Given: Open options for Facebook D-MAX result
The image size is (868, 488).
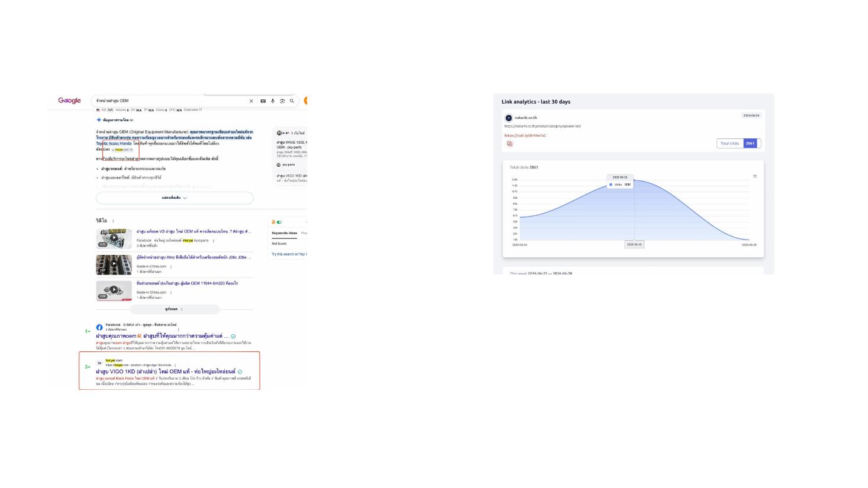Looking at the screenshot, I should pos(178,329).
